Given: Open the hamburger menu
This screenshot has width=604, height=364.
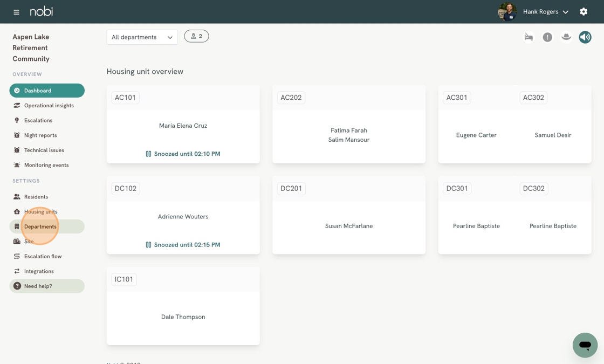Looking at the screenshot, I should click(x=16, y=12).
